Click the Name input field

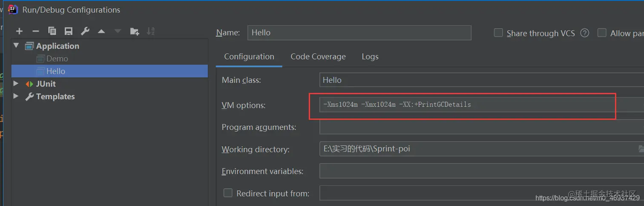359,33
